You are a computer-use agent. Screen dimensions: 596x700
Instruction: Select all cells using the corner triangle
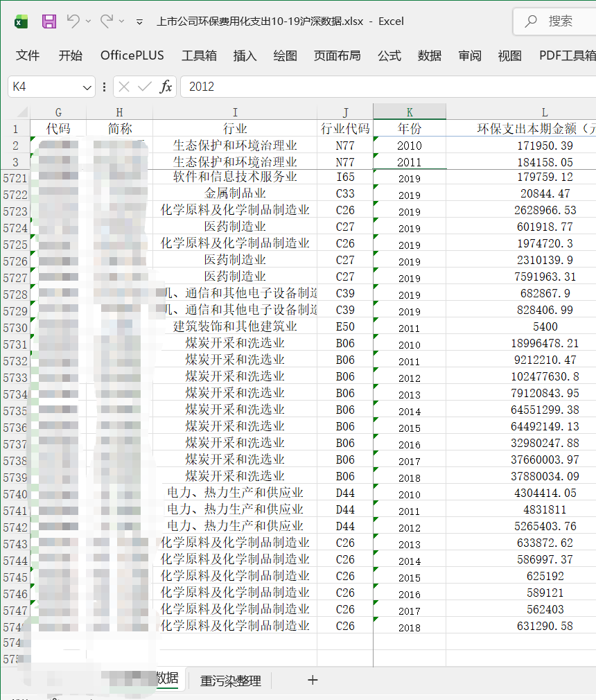point(22,112)
